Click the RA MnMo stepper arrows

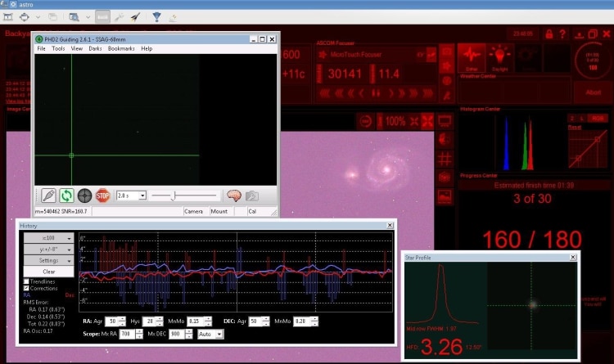[x=208, y=321]
